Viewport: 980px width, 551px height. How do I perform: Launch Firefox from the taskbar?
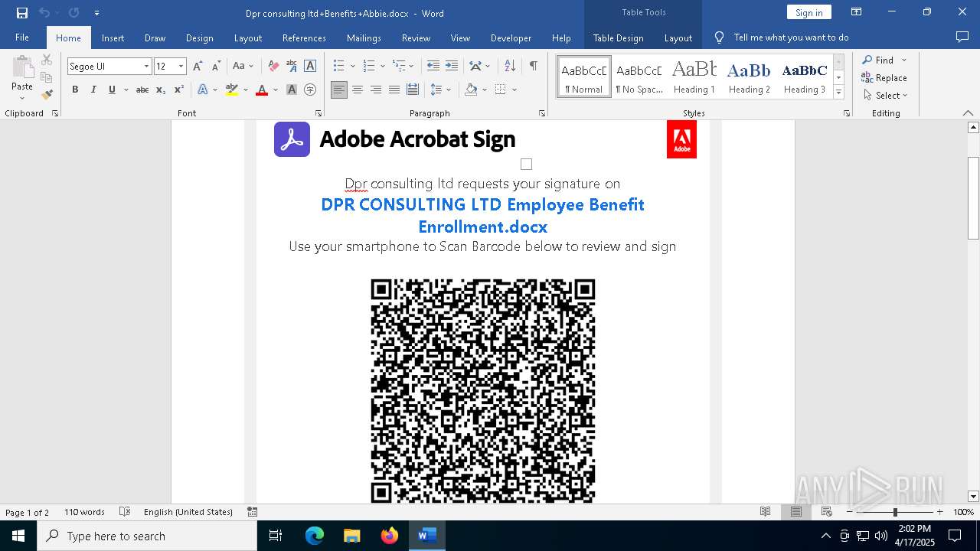390,536
